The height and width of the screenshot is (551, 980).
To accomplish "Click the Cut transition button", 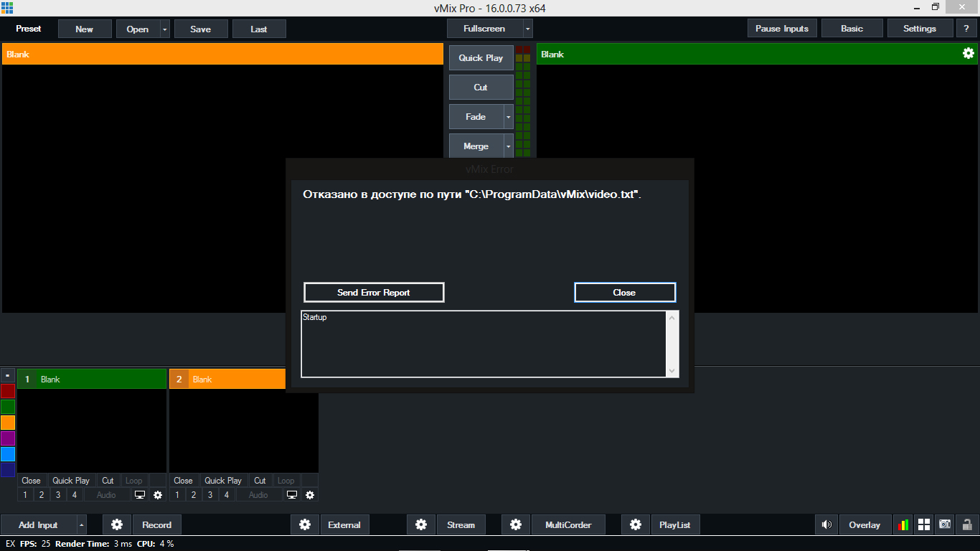I will coord(481,87).
